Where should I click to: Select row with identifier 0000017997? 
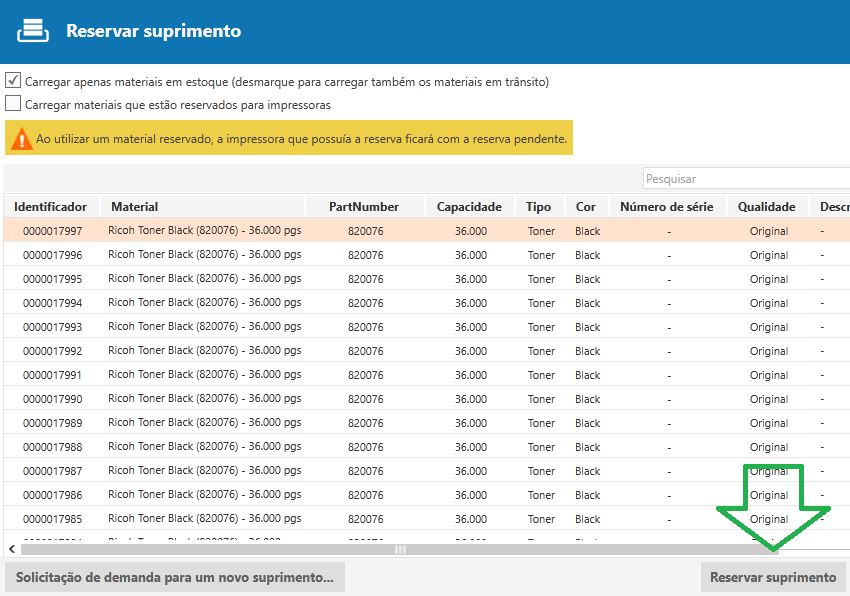coord(52,231)
